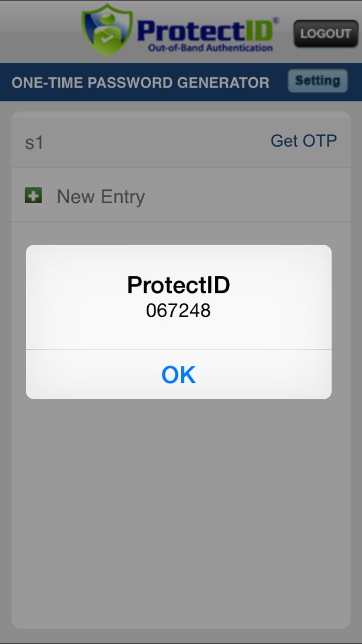Click the 067248 code in the dialog
Image resolution: width=362 pixels, height=644 pixels.
179,310
